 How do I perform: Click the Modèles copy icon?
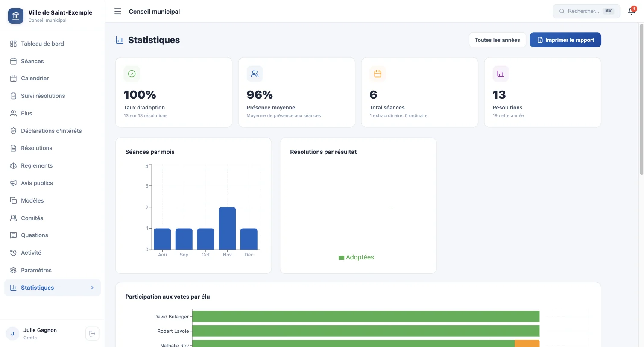point(13,200)
